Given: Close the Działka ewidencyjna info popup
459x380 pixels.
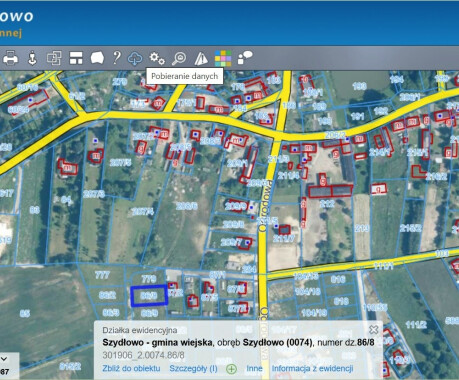Looking at the screenshot, I should pyautogui.click(x=374, y=330).
